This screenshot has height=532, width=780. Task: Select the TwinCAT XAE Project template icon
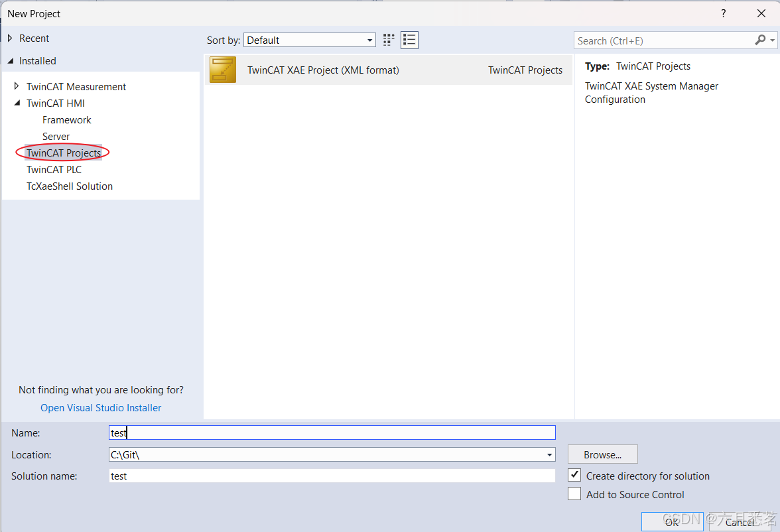(223, 70)
